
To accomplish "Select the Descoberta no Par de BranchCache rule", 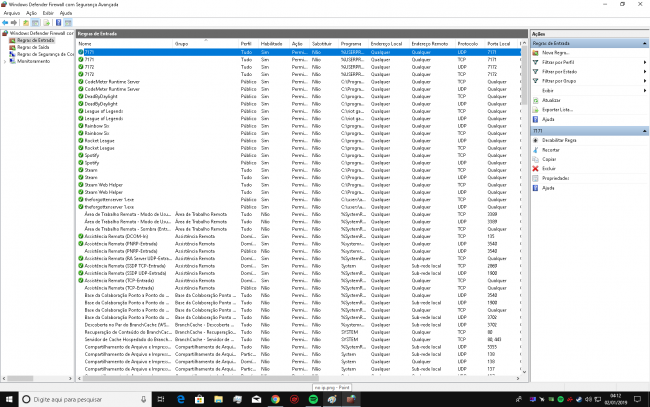I will click(298, 325).
